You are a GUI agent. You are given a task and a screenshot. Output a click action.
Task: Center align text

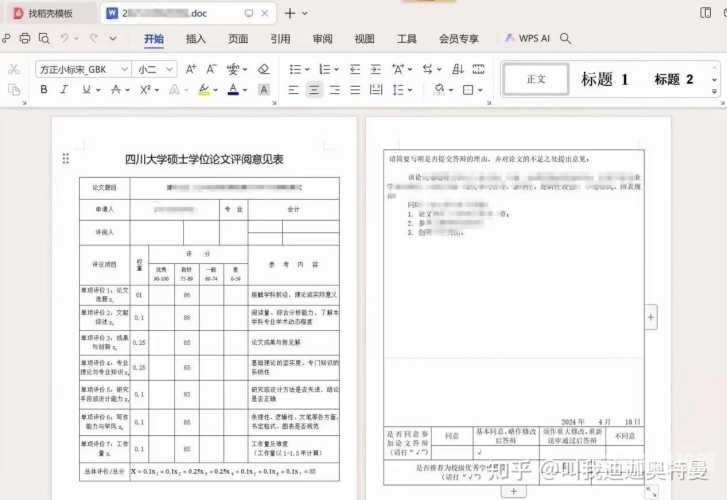[314, 90]
